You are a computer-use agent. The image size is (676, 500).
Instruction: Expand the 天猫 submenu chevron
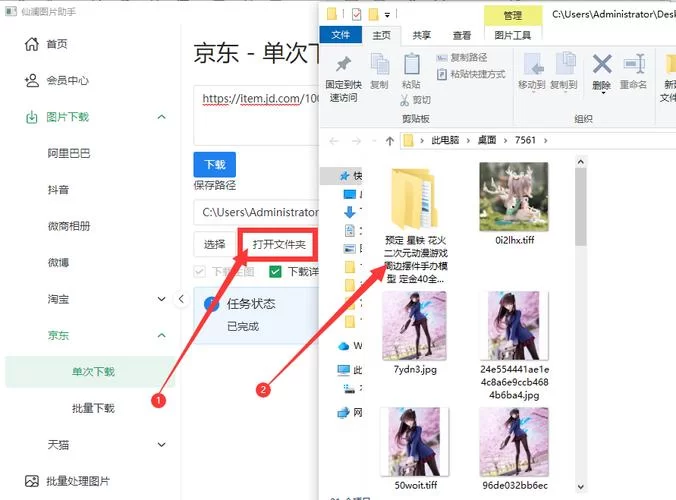pyautogui.click(x=162, y=444)
